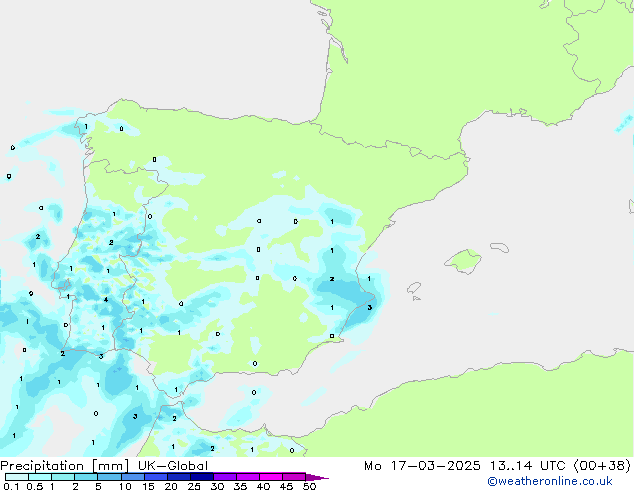Click the '10' legend scale label
Image resolution: width=634 pixels, height=490 pixels.
pyautogui.click(x=125, y=486)
